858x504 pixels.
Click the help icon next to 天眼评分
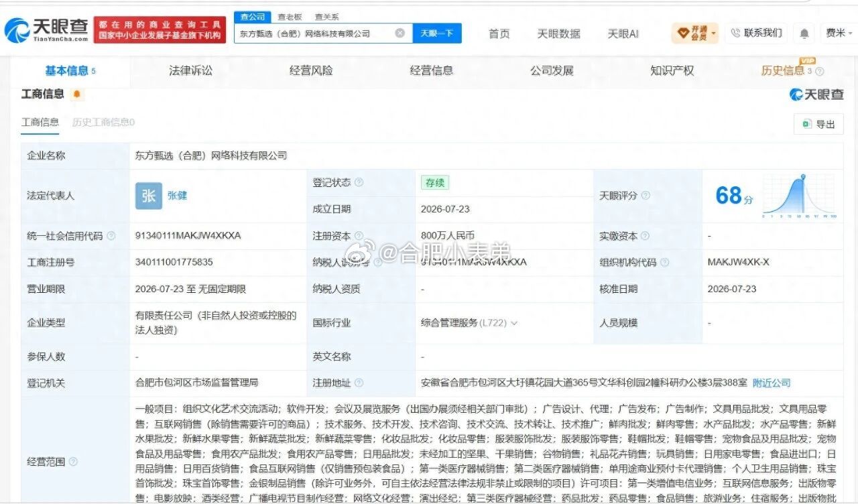point(646,196)
